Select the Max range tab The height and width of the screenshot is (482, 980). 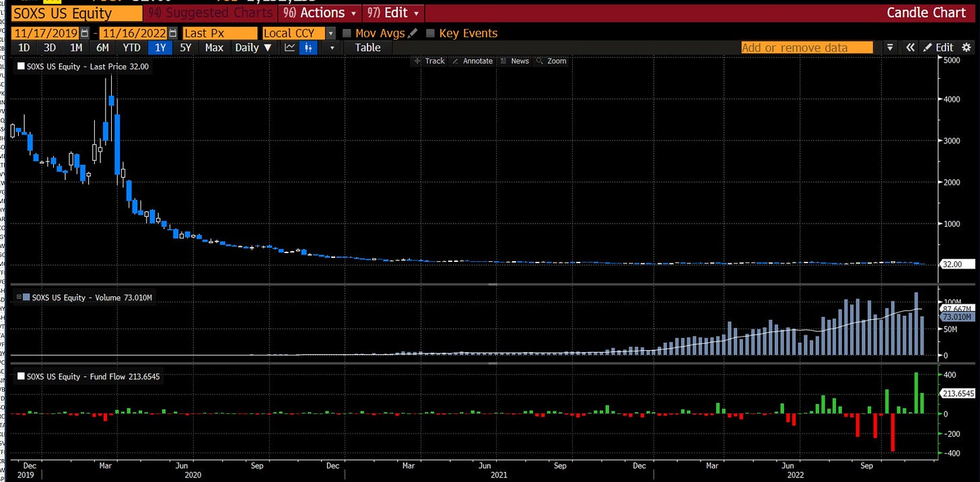(214, 47)
